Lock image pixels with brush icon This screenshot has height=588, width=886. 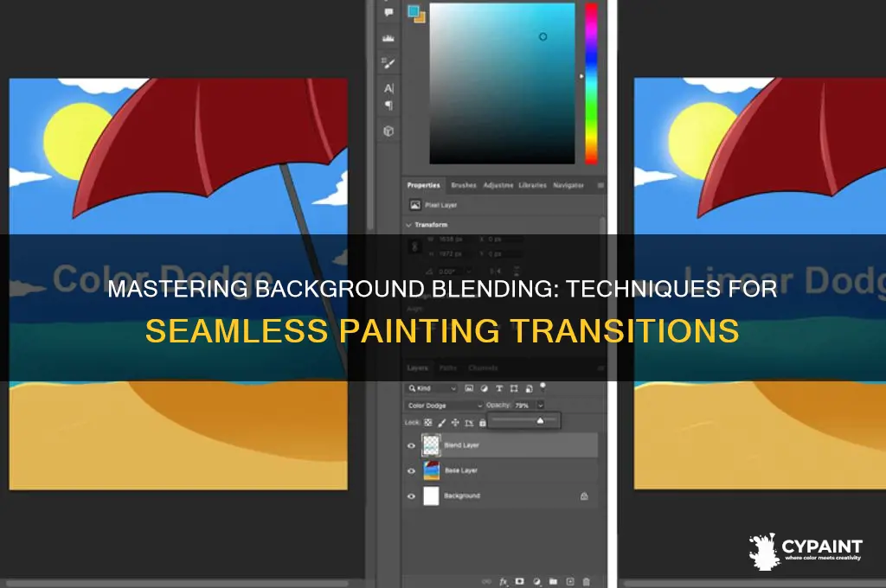pyautogui.click(x=441, y=423)
